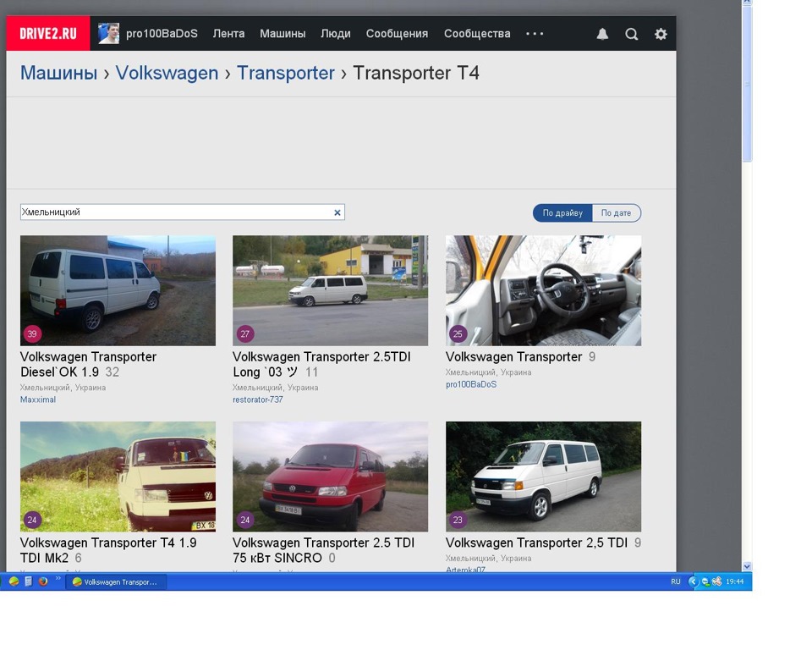Open Volkswagen Transporter 2.5TDI Long title
Image resolution: width=812 pixels, height=650 pixels.
[x=321, y=365]
